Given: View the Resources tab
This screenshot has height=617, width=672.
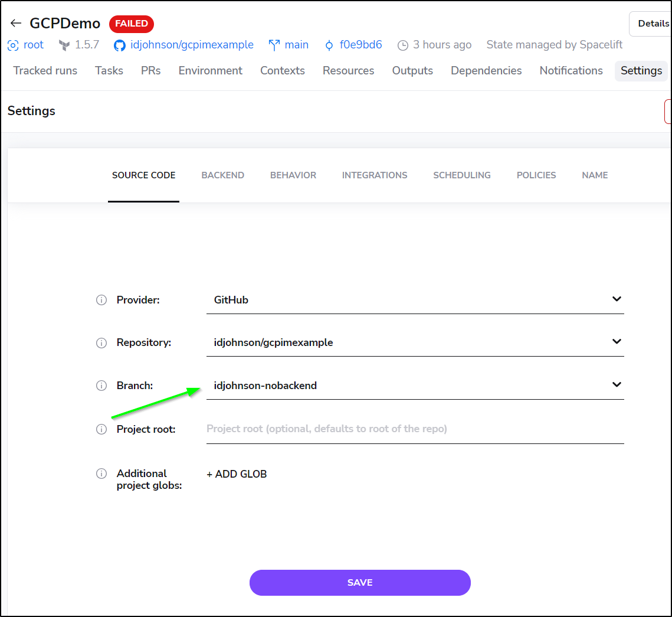Looking at the screenshot, I should 349,71.
